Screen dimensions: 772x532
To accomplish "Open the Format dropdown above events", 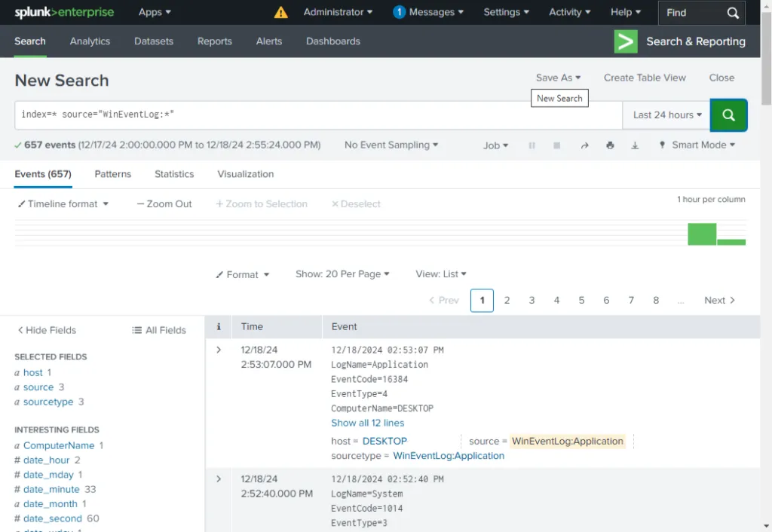I will tap(242, 274).
